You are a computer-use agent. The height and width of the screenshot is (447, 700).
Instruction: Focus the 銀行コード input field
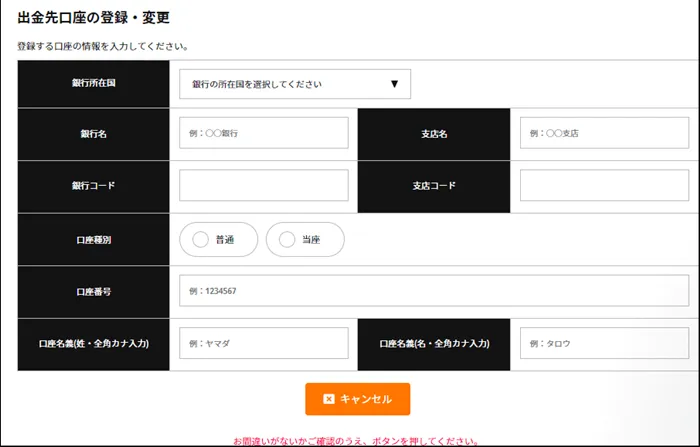click(x=264, y=185)
